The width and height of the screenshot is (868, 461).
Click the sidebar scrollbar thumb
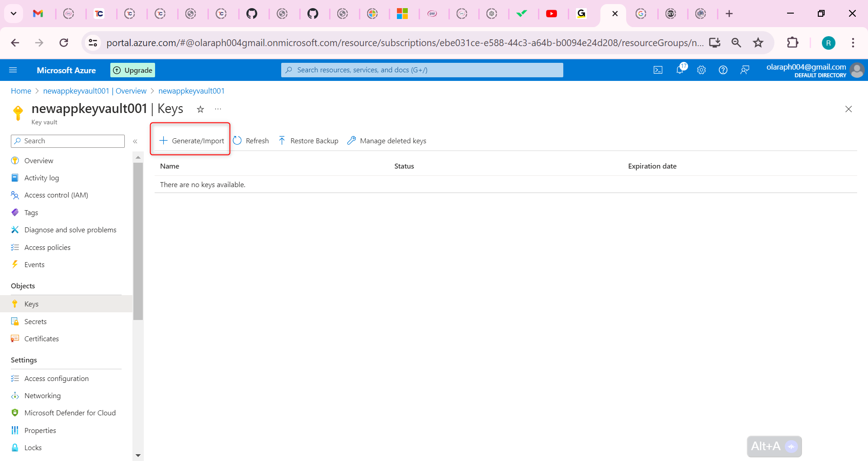[138, 241]
